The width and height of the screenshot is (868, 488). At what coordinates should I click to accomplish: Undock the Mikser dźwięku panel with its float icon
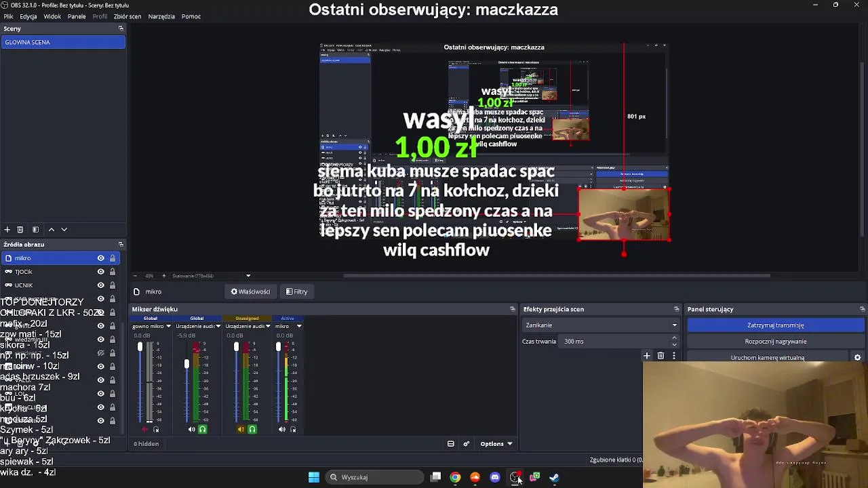click(x=512, y=309)
